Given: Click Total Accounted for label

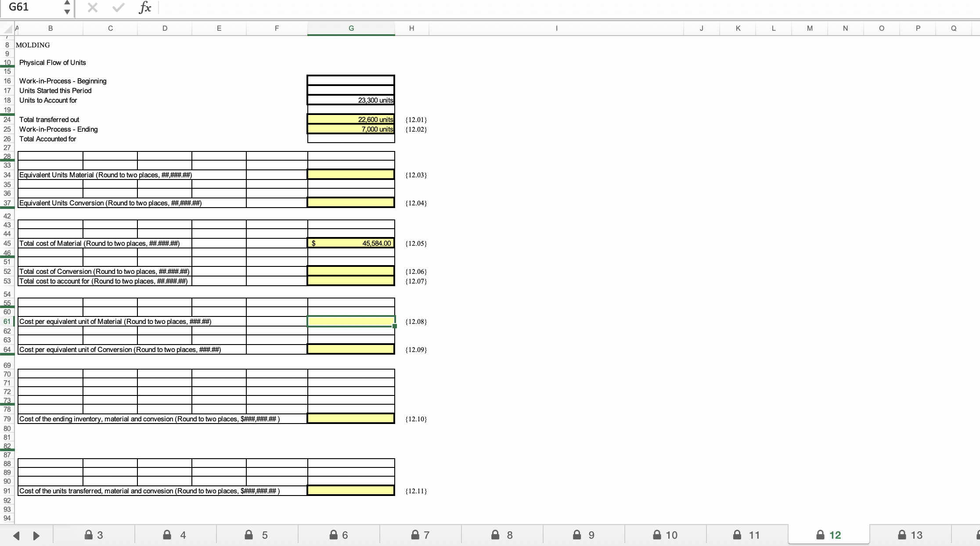Looking at the screenshot, I should (47, 139).
